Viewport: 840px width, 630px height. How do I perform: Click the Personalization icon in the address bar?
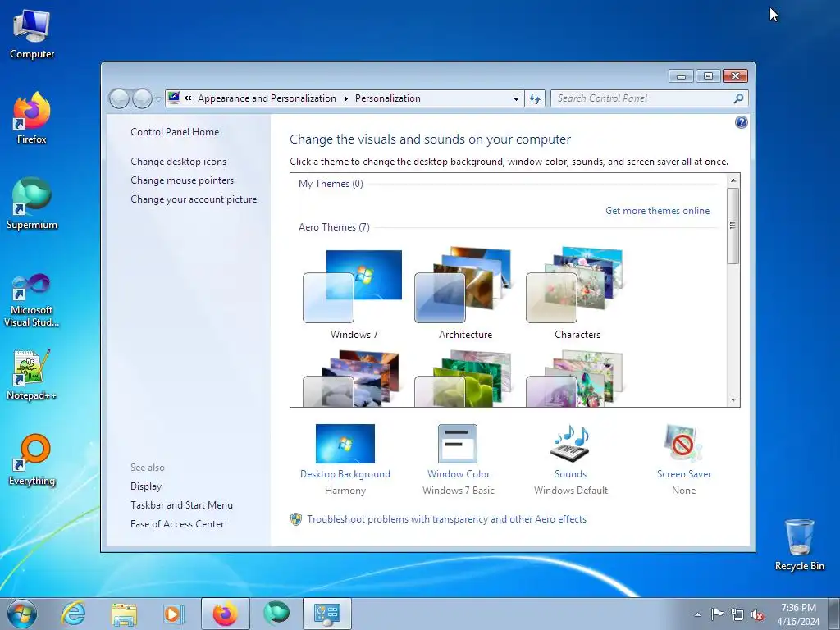click(174, 98)
